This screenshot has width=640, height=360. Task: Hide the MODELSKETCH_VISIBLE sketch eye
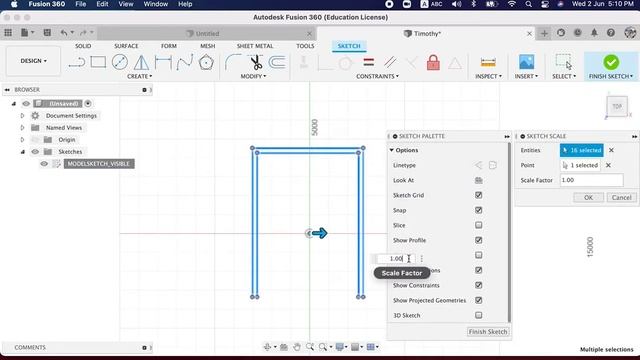click(44, 164)
